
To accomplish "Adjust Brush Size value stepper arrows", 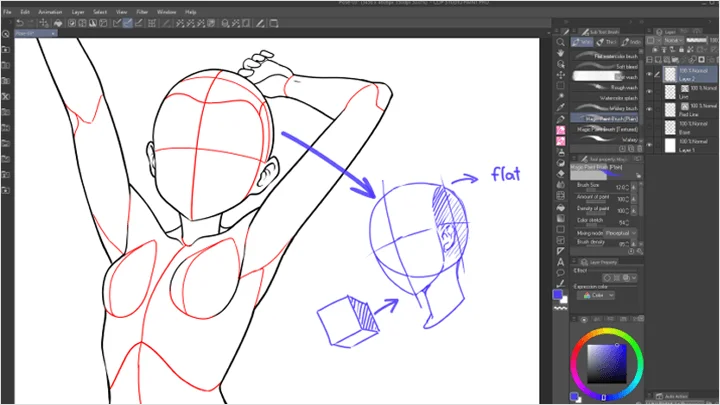I will pyautogui.click(x=627, y=187).
